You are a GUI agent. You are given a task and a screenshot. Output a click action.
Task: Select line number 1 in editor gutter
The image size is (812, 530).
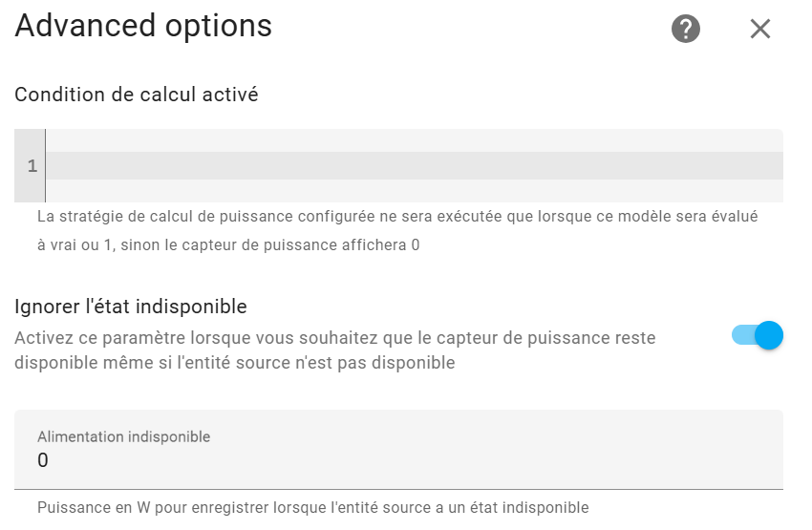(x=32, y=165)
